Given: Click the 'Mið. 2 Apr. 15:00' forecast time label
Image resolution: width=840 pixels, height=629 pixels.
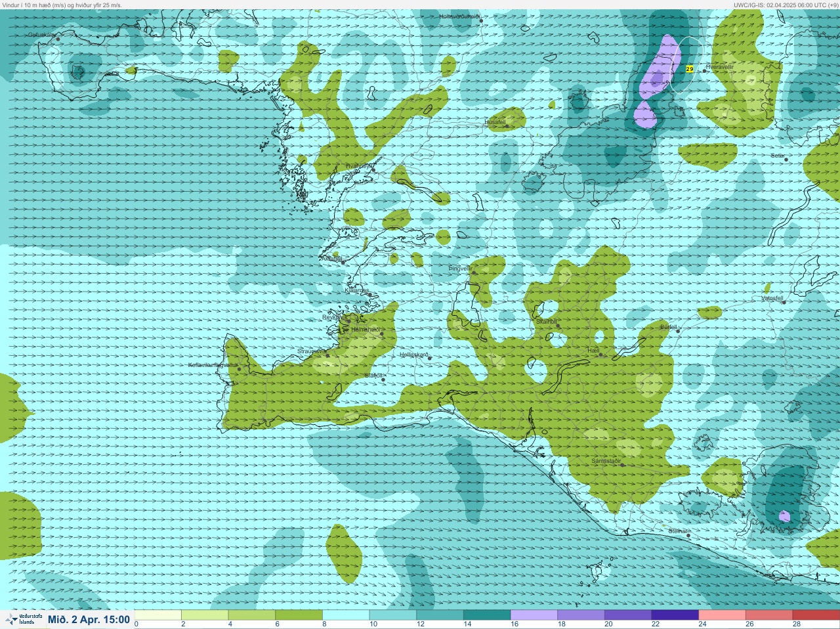Looking at the screenshot, I should pos(89,620).
